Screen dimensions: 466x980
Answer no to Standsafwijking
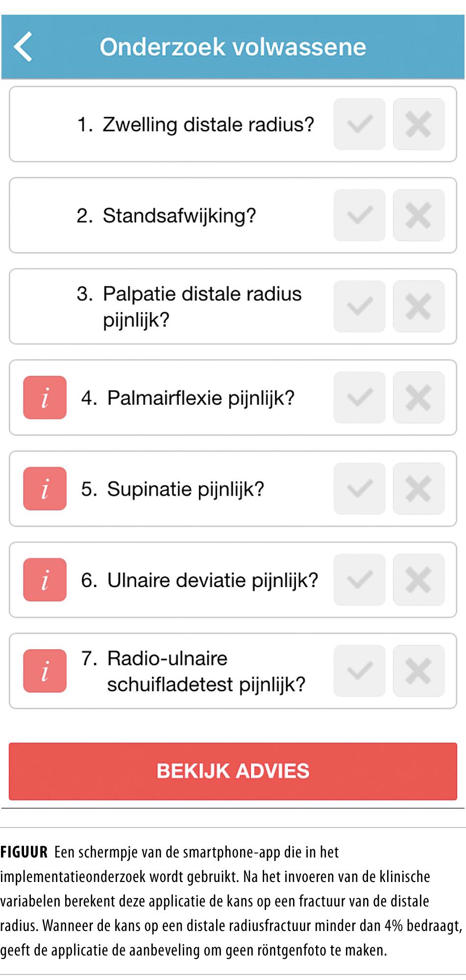[418, 215]
